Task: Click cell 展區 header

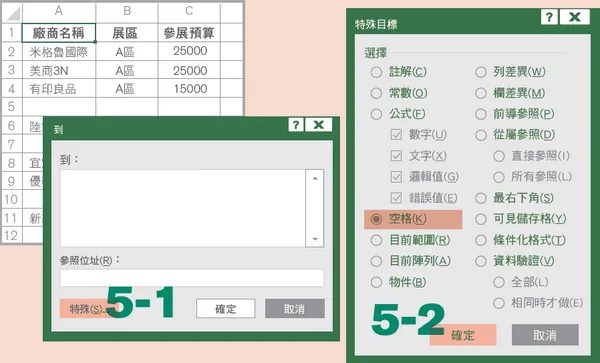Action: (x=127, y=33)
